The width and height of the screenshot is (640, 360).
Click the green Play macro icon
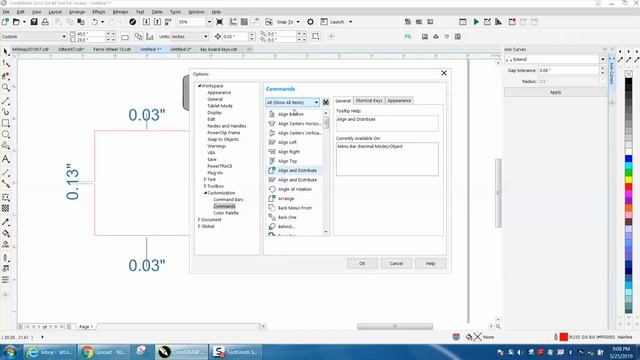click(x=476, y=22)
